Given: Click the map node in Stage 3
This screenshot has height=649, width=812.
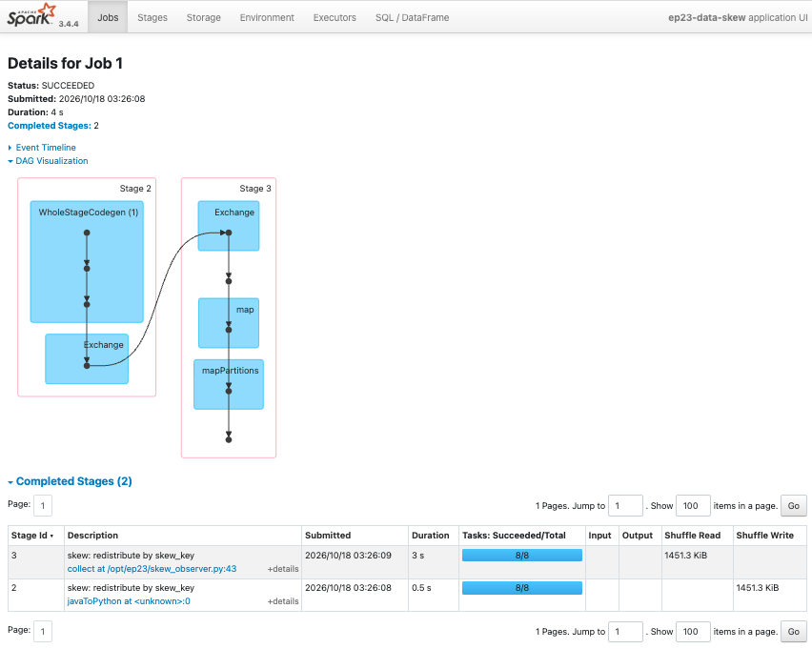Looking at the screenshot, I should tap(229, 323).
